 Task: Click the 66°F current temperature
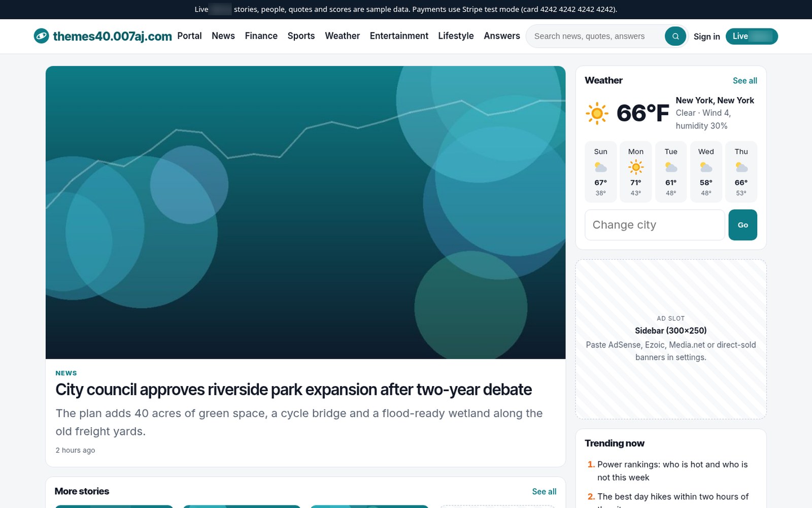click(x=642, y=113)
